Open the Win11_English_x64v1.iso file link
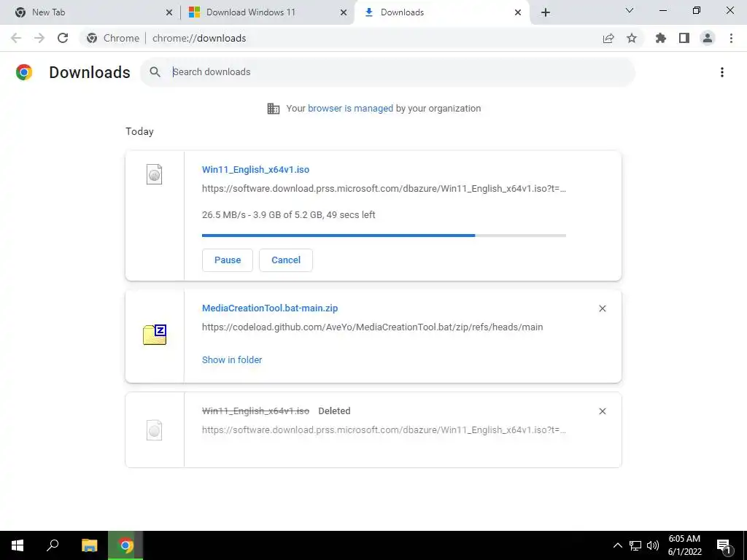Image resolution: width=747 pixels, height=560 pixels. (255, 169)
